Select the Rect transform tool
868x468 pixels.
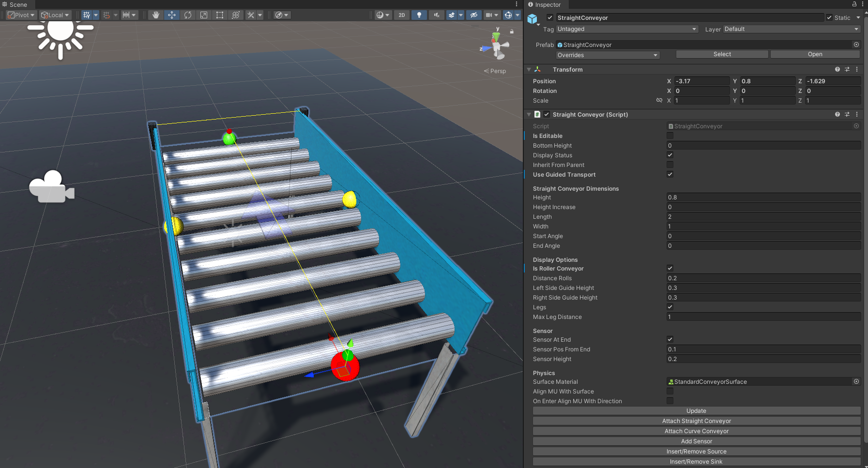click(x=219, y=15)
